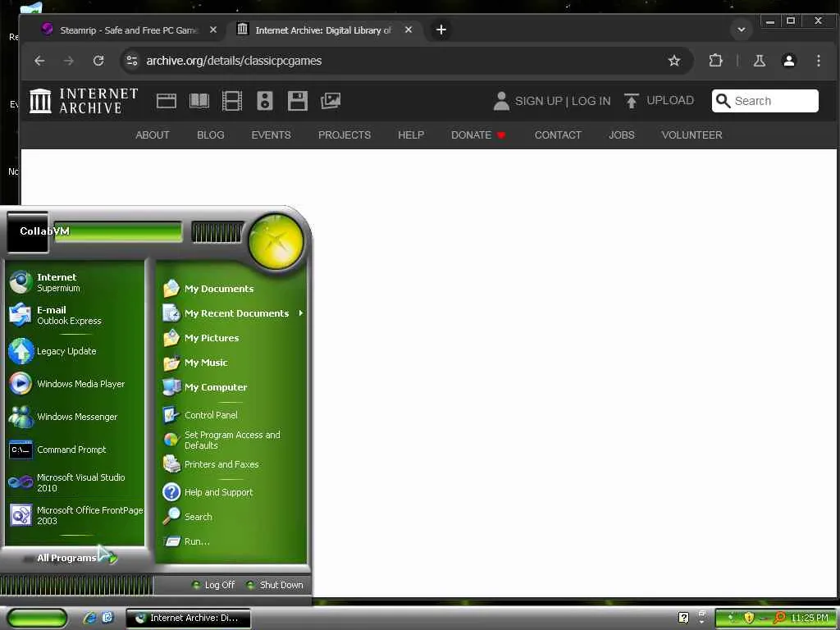Reload the current page
The width and height of the screenshot is (840, 630).
(98, 61)
